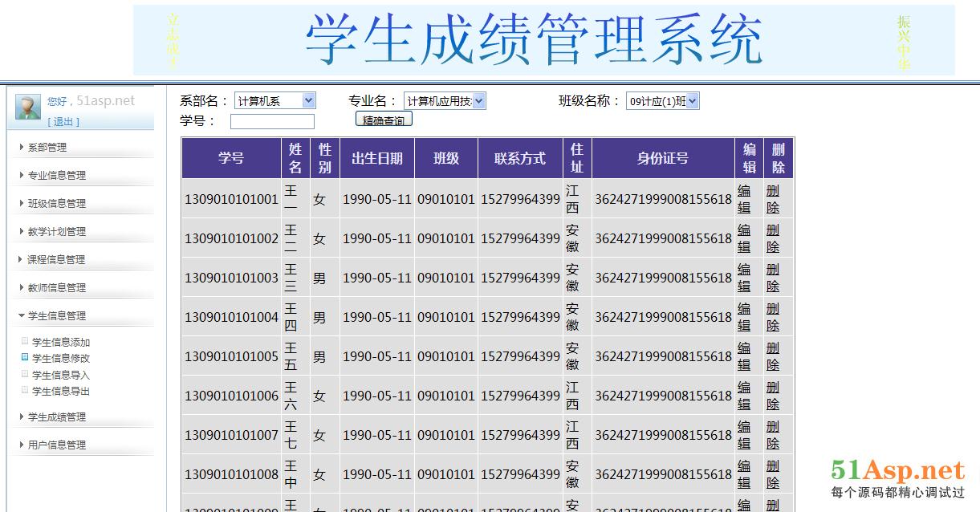Open the 专业名 major dropdown
980x512 pixels.
pos(444,101)
